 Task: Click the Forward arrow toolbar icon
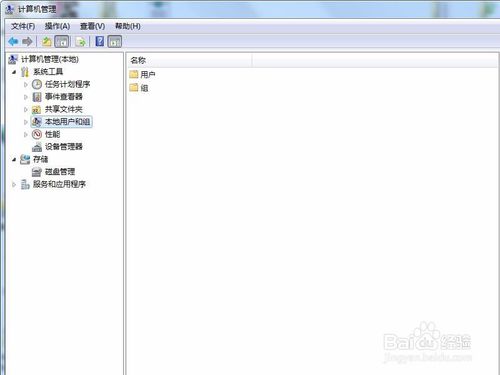[x=27, y=42]
